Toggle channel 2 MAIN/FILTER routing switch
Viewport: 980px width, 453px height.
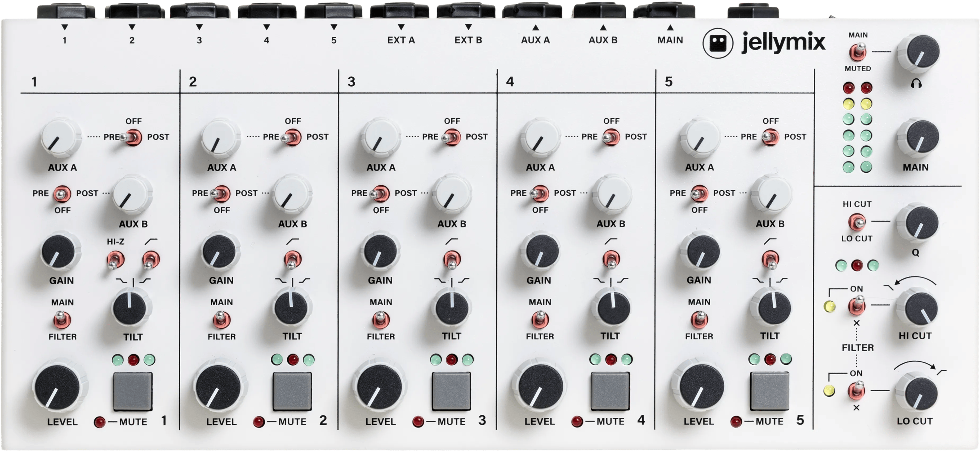pos(221,320)
